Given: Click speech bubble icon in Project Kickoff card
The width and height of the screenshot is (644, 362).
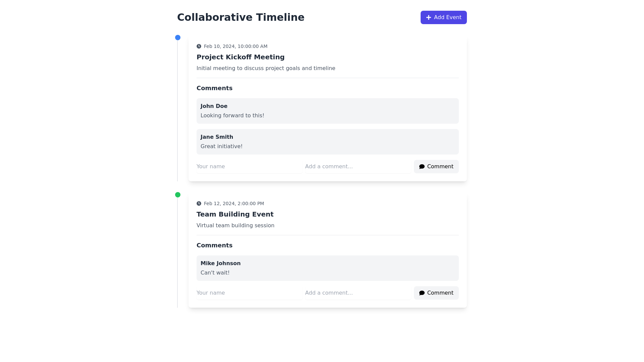Looking at the screenshot, I should tap(422, 167).
